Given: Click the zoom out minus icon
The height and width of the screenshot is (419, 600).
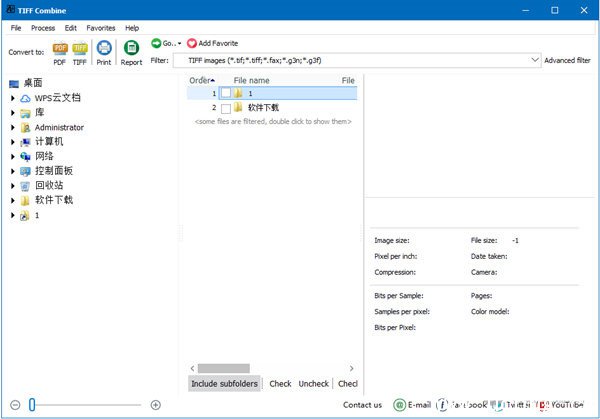Looking at the screenshot, I should point(14,405).
